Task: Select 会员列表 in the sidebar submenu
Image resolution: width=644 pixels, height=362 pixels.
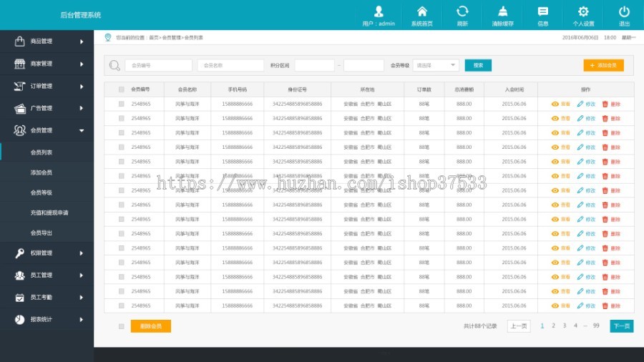Action: click(41, 152)
